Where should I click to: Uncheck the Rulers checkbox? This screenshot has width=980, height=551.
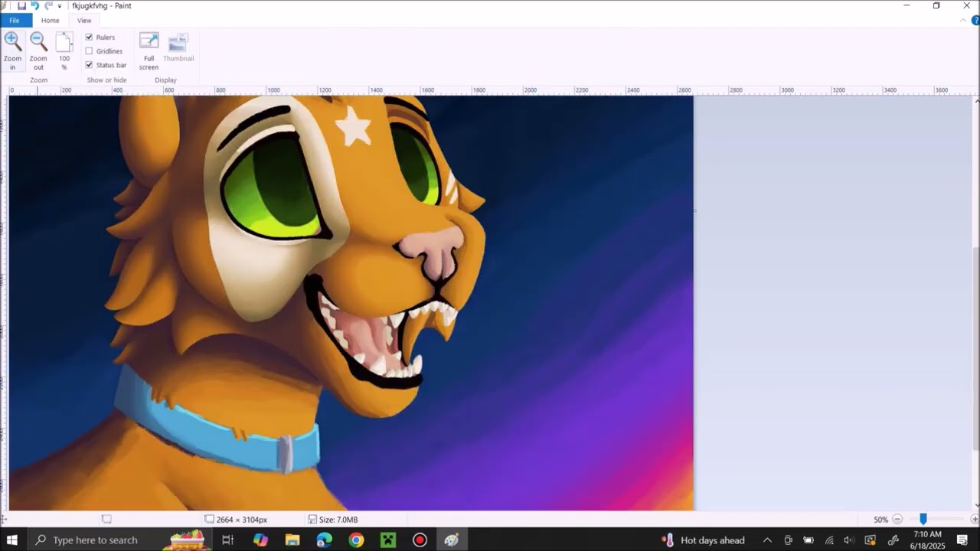89,37
